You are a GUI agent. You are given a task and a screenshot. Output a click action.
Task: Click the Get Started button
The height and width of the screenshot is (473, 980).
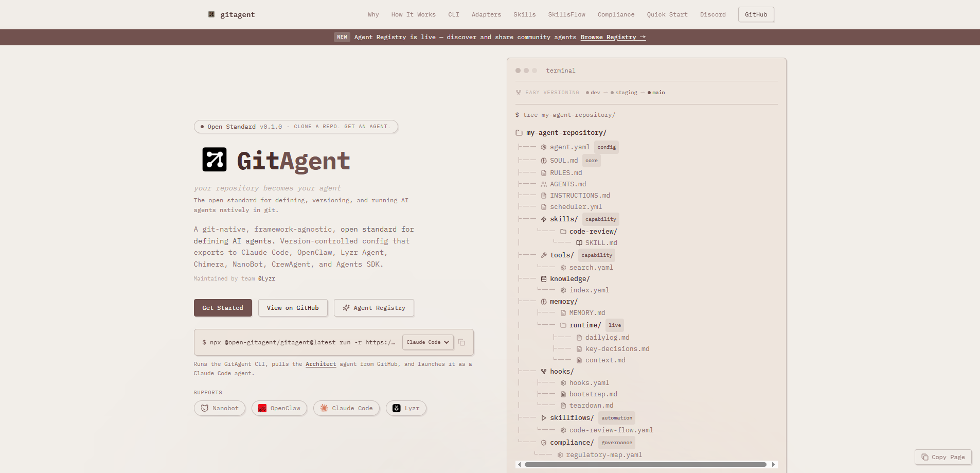coord(223,308)
